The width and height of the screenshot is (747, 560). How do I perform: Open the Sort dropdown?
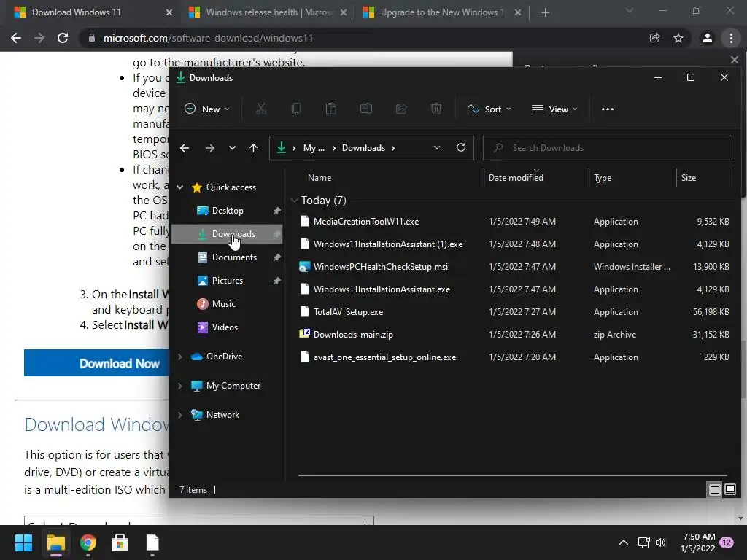click(x=489, y=109)
